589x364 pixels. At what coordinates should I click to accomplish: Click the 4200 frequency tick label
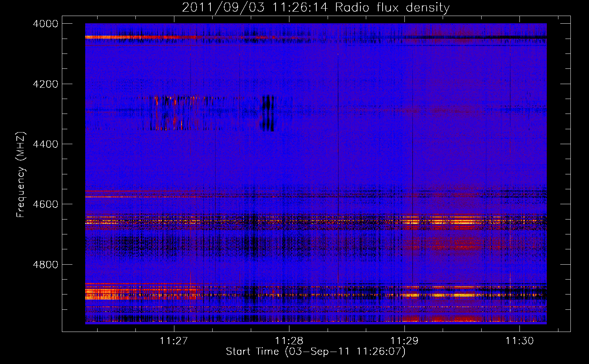point(46,84)
